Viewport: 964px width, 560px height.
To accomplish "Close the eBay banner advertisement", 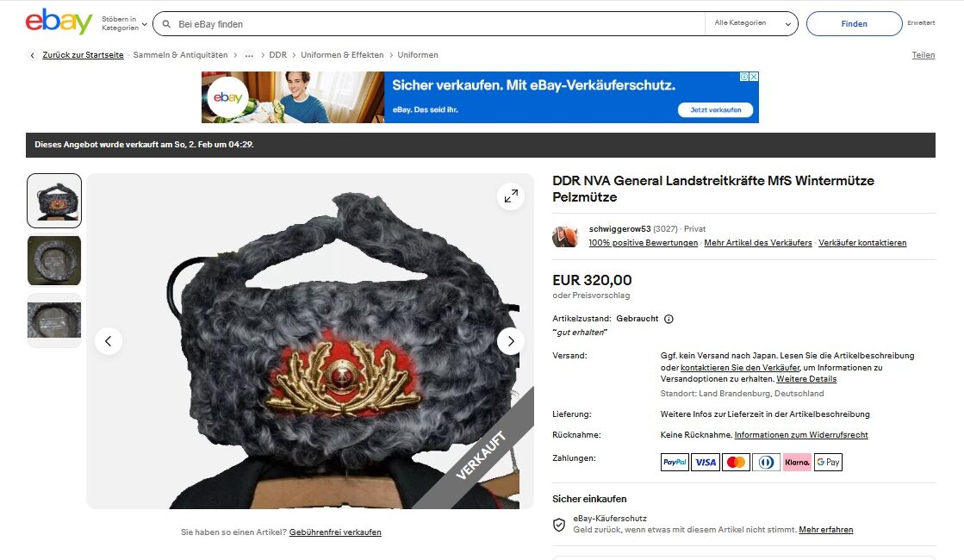I will click(x=754, y=77).
